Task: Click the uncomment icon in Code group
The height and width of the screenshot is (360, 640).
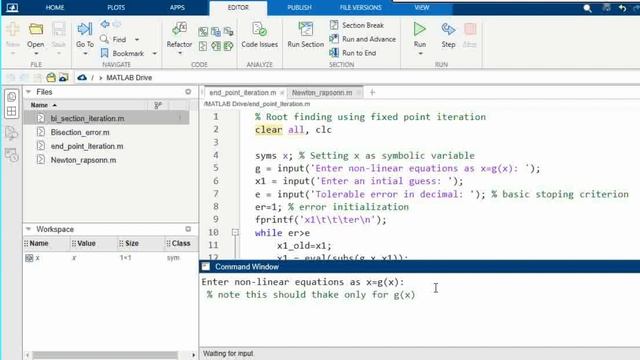Action: (216, 32)
